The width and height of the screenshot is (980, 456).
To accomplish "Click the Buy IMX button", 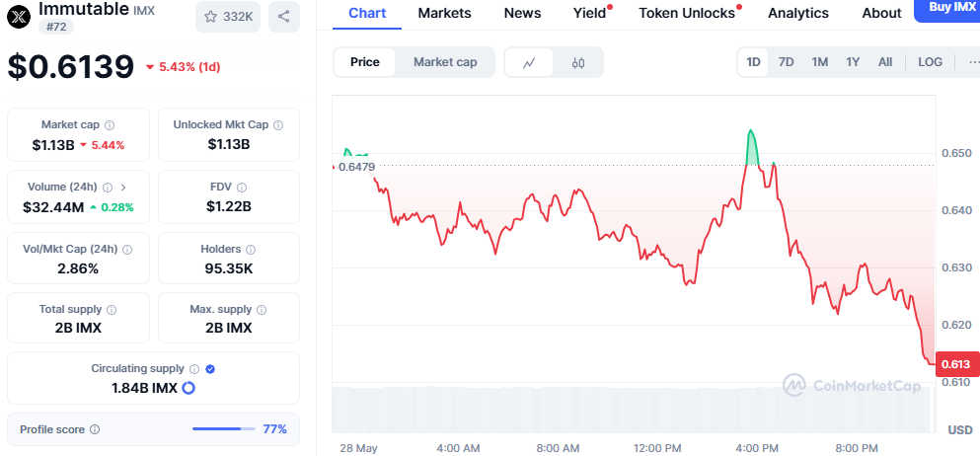I will pyautogui.click(x=948, y=9).
